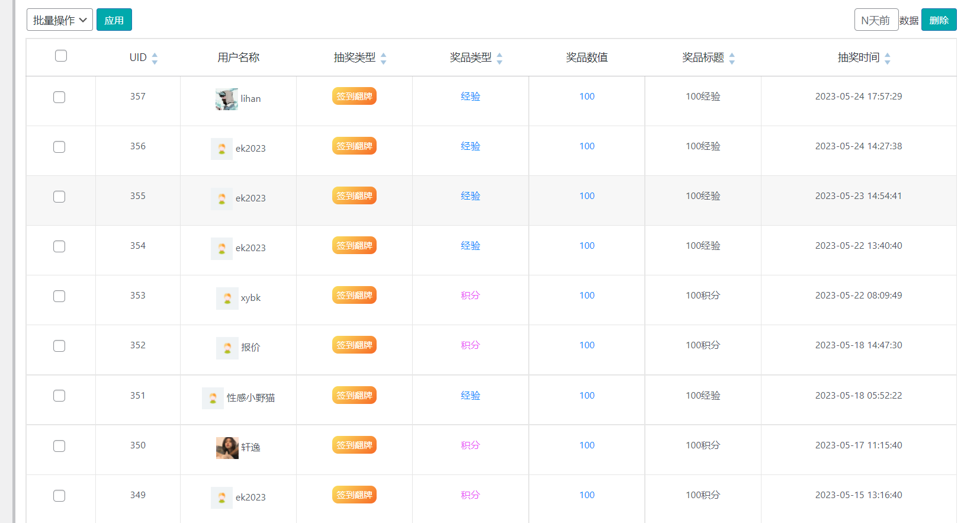Check the checkbox for UID 354
Viewport: 980px width, 523px height.
coord(59,246)
